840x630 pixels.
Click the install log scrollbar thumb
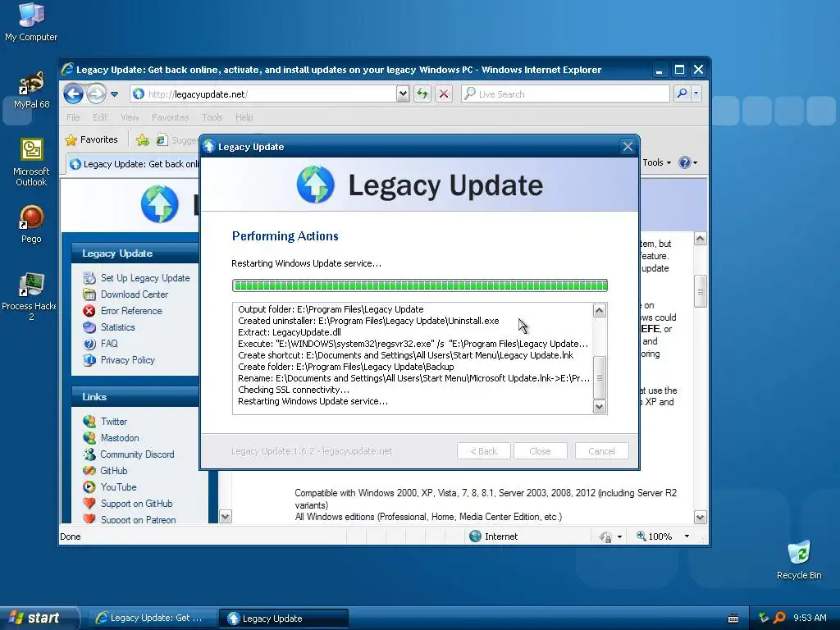[x=600, y=377]
